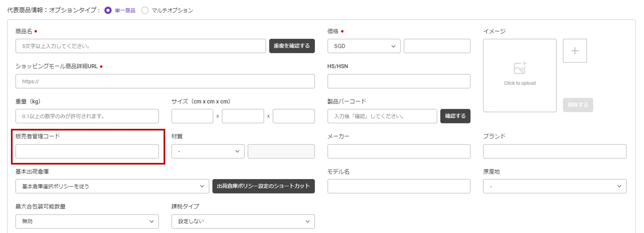Click the 削除する image delete button
This screenshot has height=233, width=644.
(x=578, y=105)
